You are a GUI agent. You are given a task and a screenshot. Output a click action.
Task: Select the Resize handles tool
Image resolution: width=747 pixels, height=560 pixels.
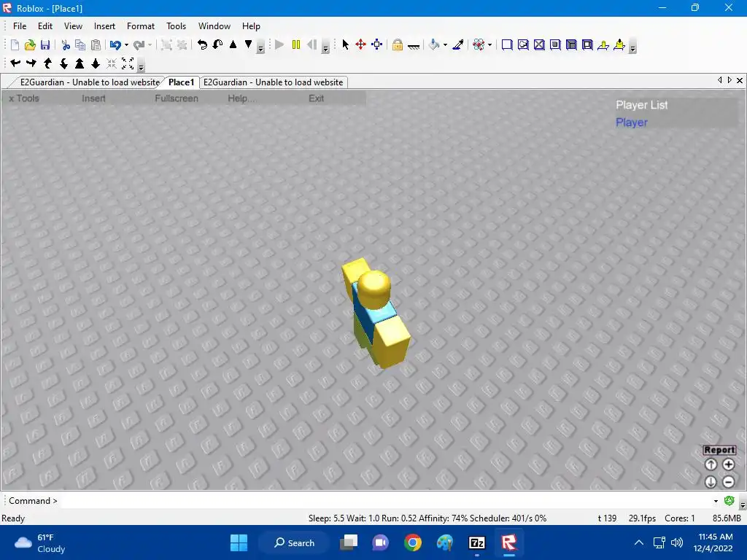tap(377, 44)
